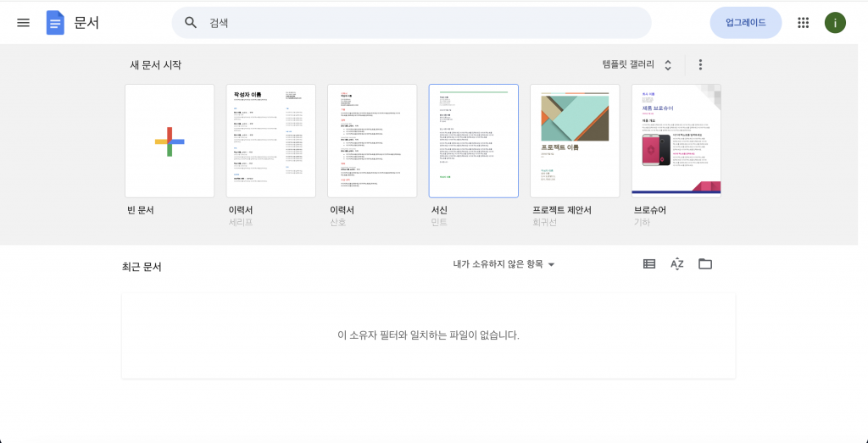Open the 프로젝트 제안서 template

click(x=575, y=141)
